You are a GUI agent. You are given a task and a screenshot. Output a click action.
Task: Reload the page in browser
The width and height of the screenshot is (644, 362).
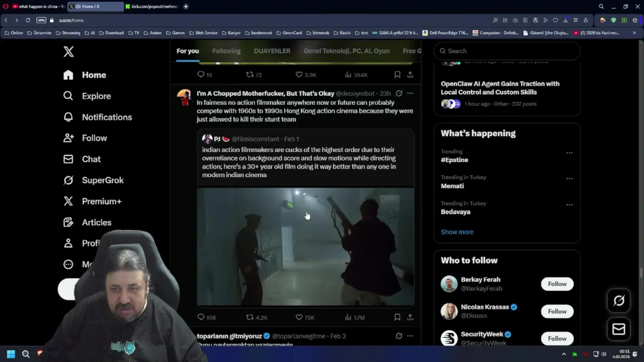tap(28, 20)
